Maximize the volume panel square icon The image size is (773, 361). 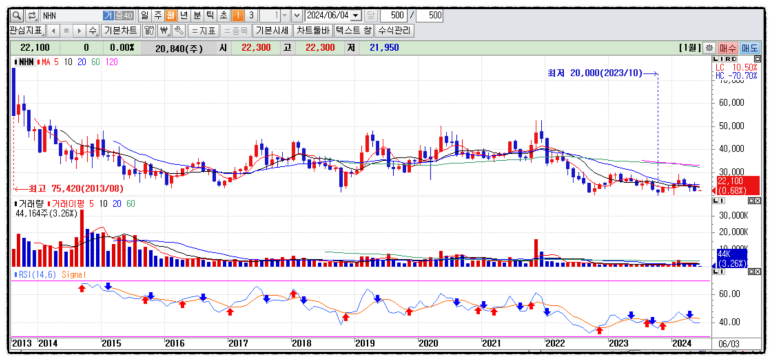[751, 201]
